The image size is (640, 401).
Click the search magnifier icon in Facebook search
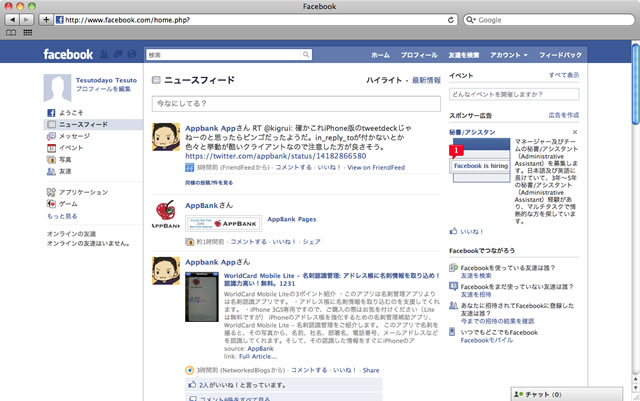click(x=306, y=54)
